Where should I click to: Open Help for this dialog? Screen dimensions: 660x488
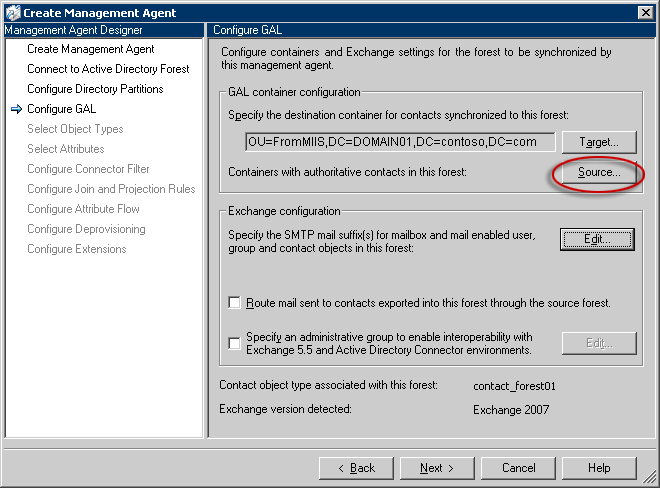[x=599, y=468]
